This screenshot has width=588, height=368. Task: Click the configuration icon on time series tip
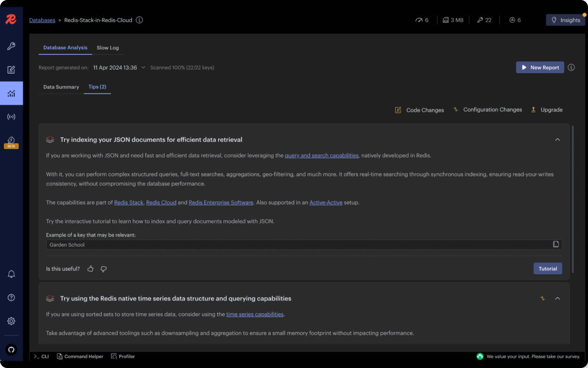click(543, 298)
